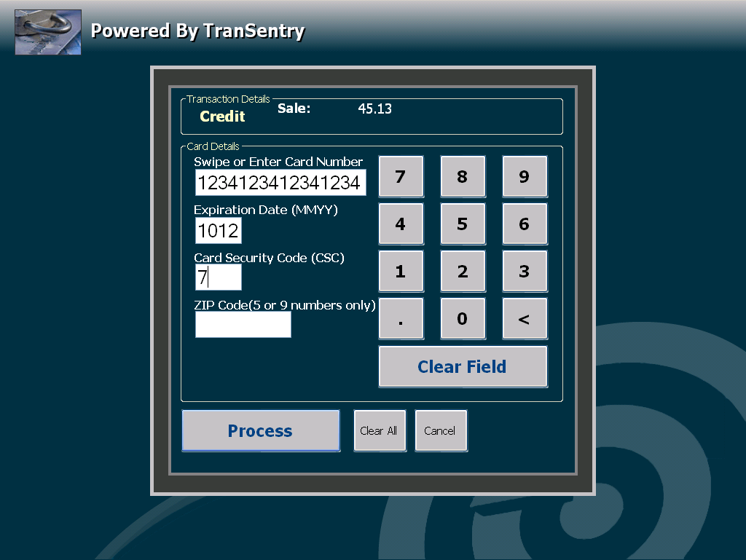This screenshot has width=746, height=560.
Task: Click the 'Card Details' group heading
Action: pyautogui.click(x=213, y=146)
